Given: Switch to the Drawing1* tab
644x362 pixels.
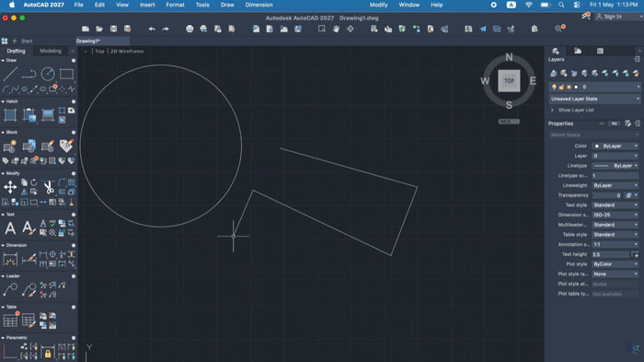Looking at the screenshot, I should [x=102, y=41].
